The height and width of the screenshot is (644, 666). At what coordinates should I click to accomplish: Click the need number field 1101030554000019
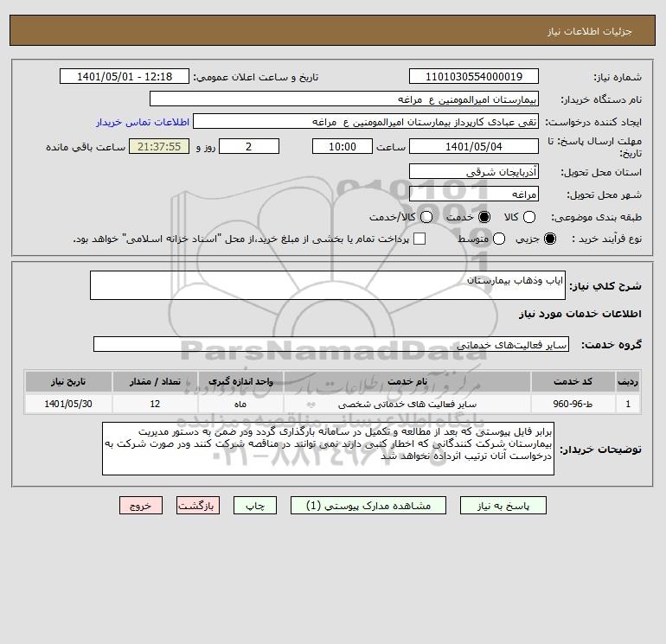[x=474, y=76]
